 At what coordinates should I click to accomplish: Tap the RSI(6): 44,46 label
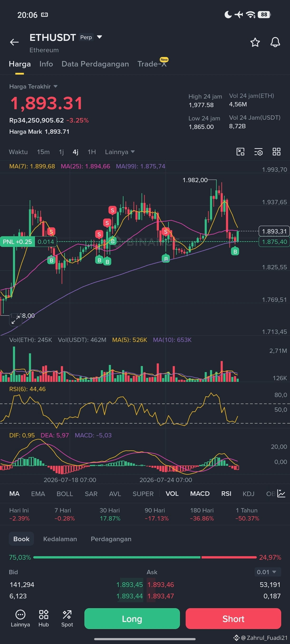[x=28, y=389]
